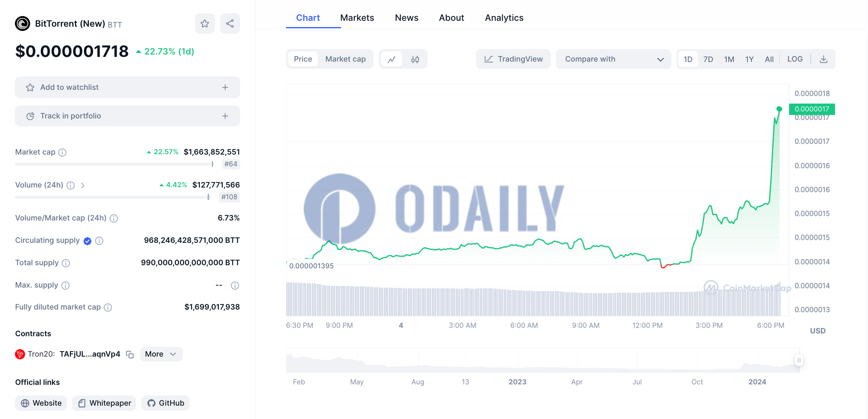The height and width of the screenshot is (419, 868).
Task: Expand the Compare with dropdown
Action: [x=613, y=59]
